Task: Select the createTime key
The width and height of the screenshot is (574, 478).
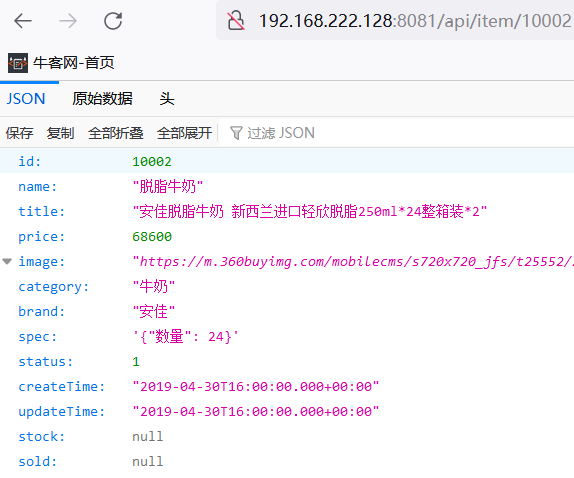Action: point(62,386)
